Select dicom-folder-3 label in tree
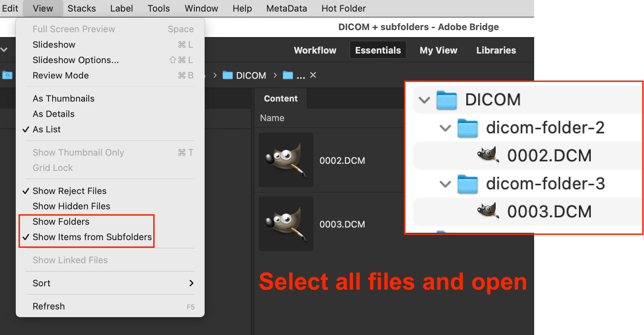The width and height of the screenshot is (644, 335). (545, 183)
